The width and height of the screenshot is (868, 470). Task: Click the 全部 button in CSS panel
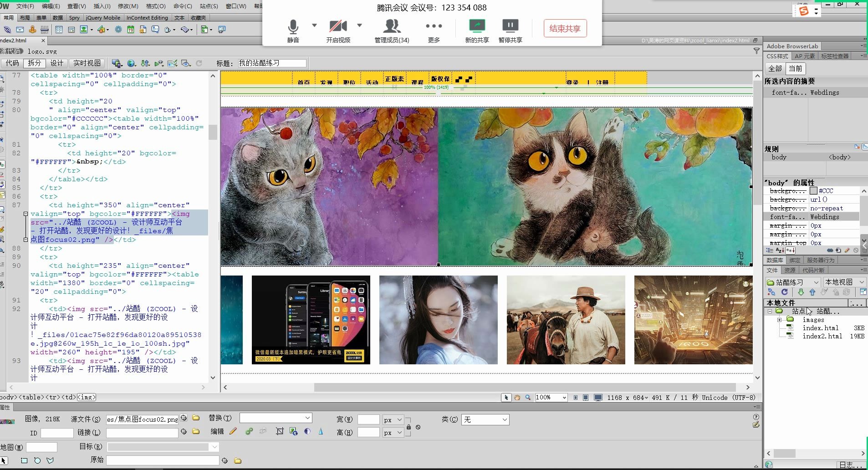[x=775, y=69]
